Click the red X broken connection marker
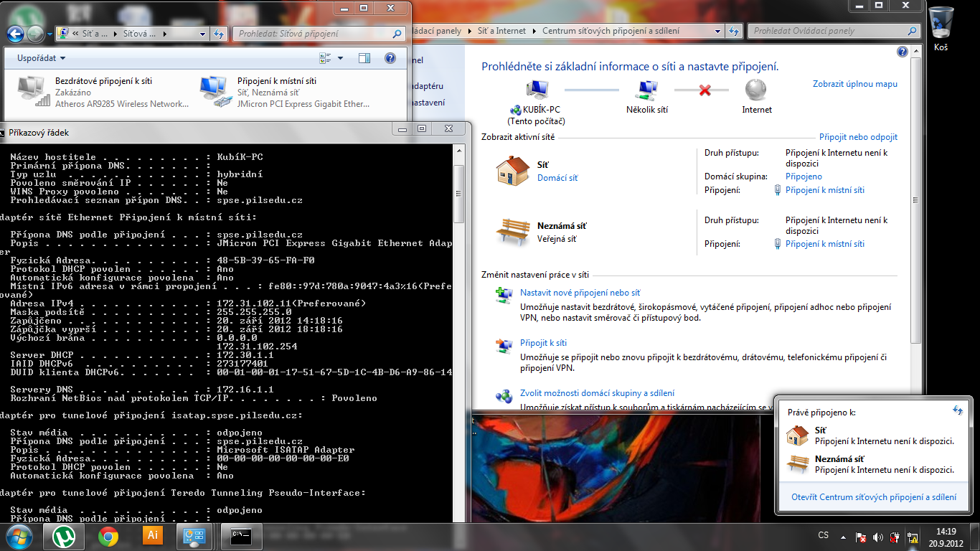980x551 pixels. (x=705, y=90)
